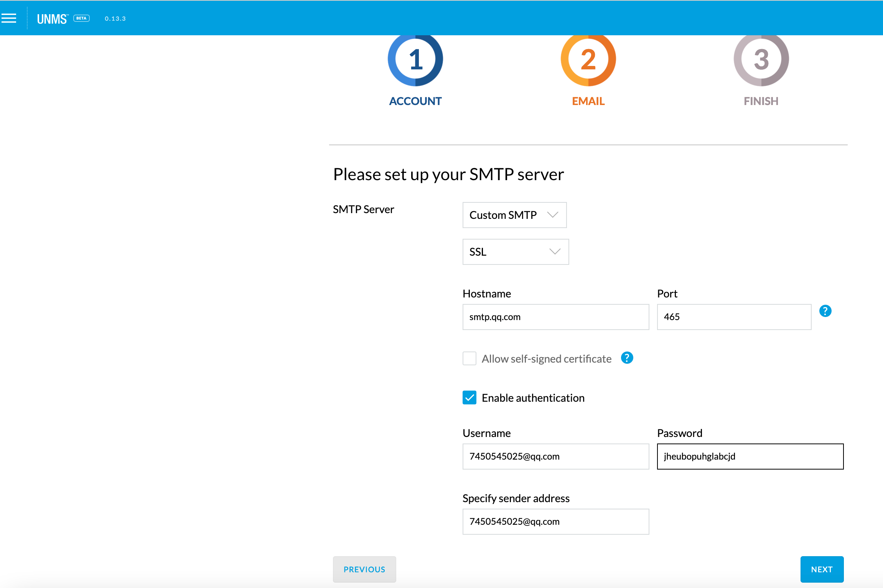Open the SSL security dropdown
Screen dimensions: 883x588
click(x=516, y=252)
